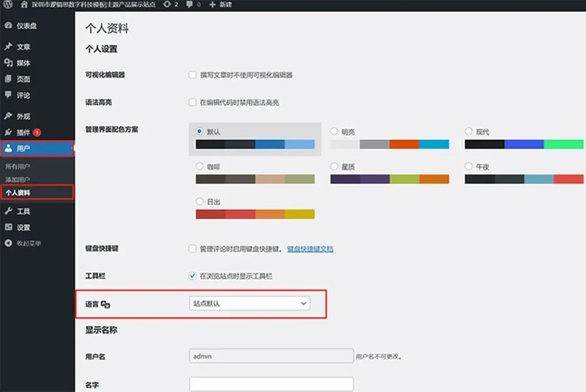Open the 语言 language dropdown
The image size is (586, 392).
pyautogui.click(x=250, y=303)
